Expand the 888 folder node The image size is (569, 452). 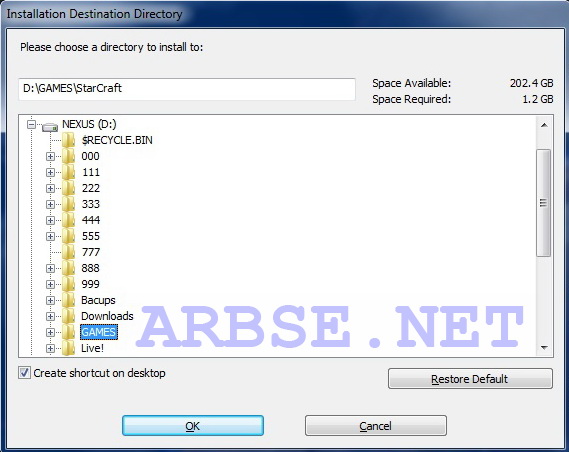[x=50, y=268]
